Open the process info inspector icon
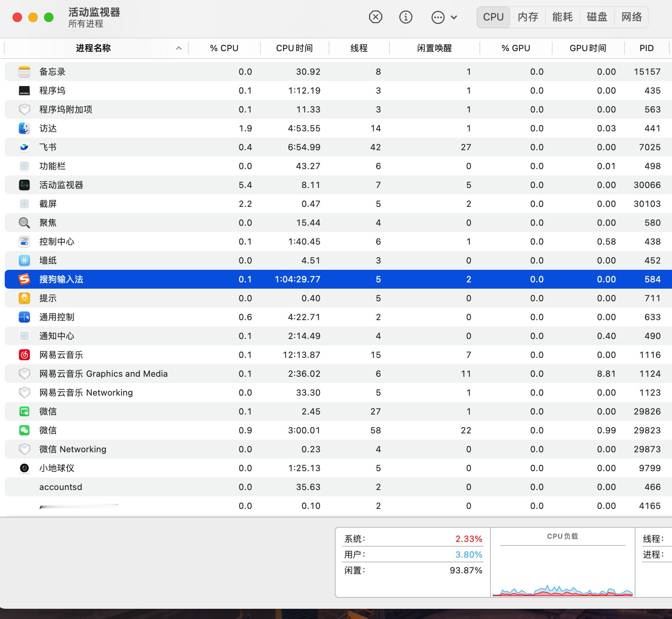 pos(406,17)
